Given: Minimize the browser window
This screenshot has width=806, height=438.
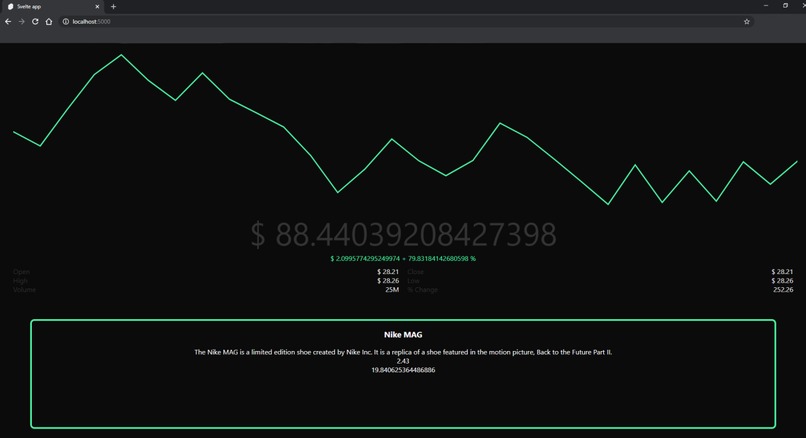Looking at the screenshot, I should coord(766,6).
